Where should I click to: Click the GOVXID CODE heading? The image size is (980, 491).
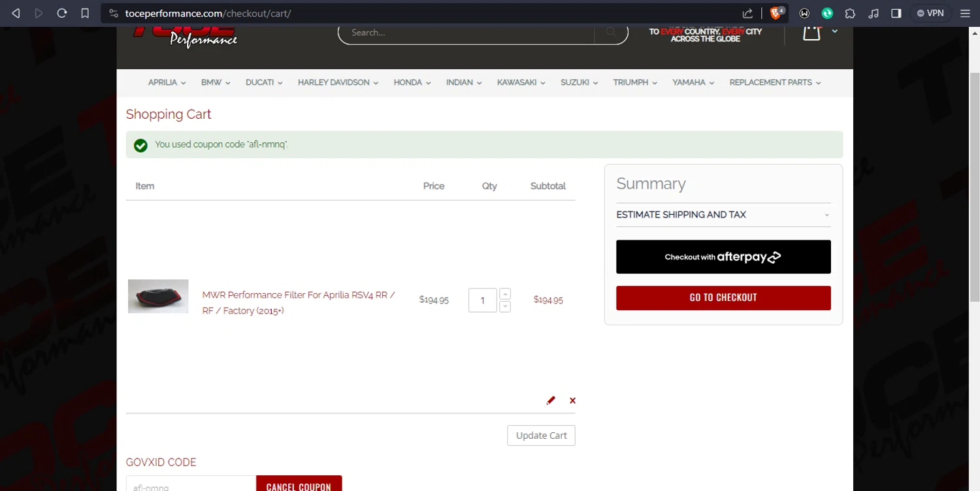click(161, 462)
